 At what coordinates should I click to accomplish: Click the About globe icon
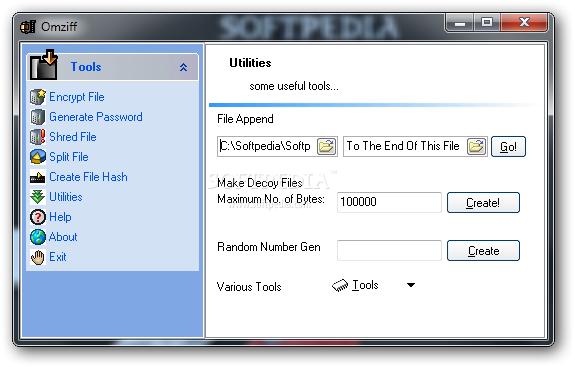pyautogui.click(x=38, y=237)
